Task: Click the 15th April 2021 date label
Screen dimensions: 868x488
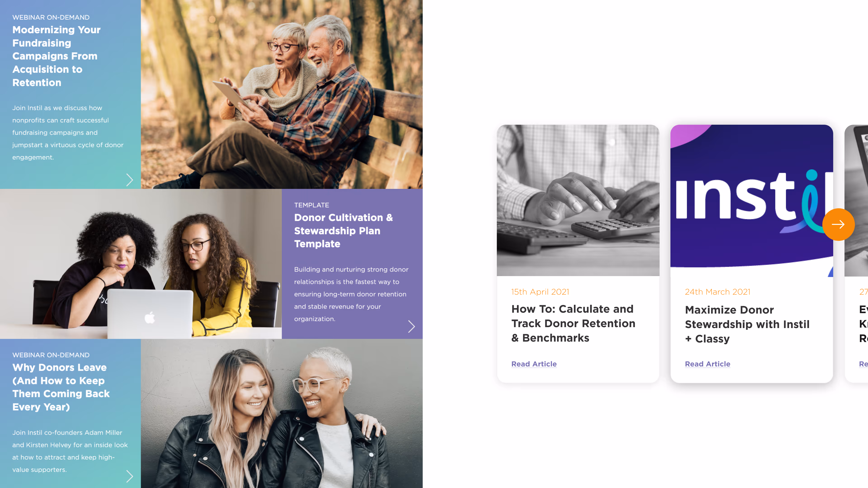Action: tap(540, 292)
